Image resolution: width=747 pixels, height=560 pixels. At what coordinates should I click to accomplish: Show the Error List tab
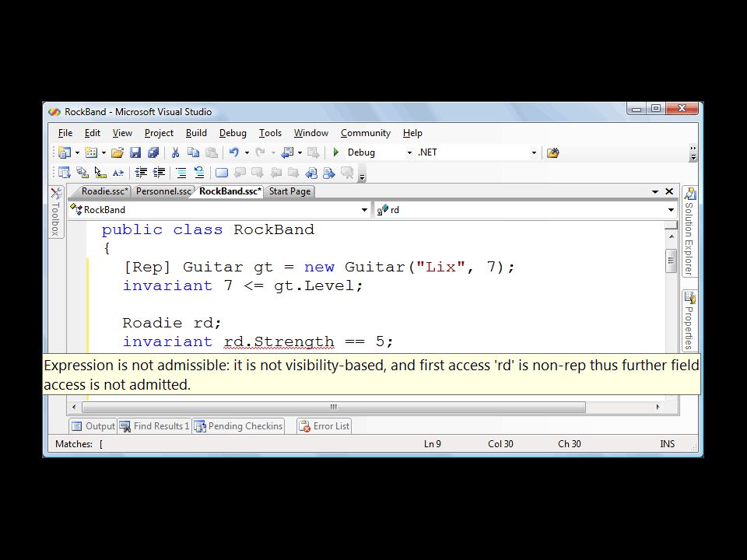(324, 426)
